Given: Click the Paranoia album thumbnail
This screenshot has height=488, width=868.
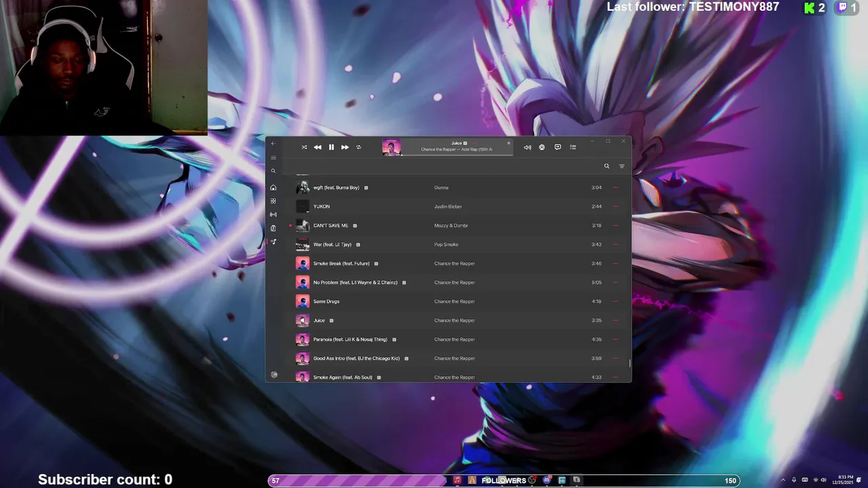Looking at the screenshot, I should [x=302, y=340].
